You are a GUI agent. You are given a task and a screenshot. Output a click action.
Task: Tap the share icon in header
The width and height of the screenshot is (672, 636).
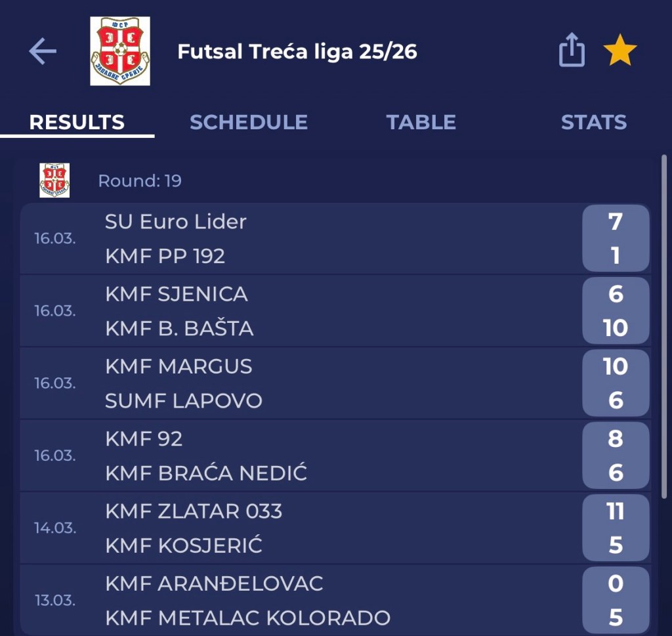coord(572,51)
